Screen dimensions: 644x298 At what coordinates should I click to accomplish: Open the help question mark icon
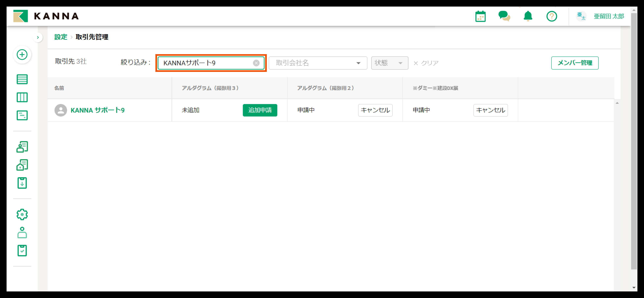pyautogui.click(x=552, y=16)
